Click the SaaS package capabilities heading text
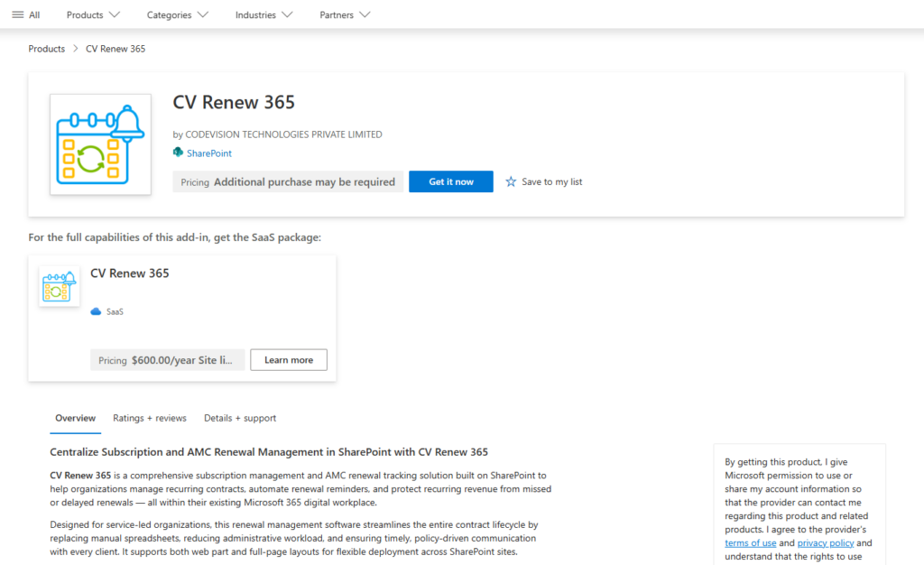Viewport: 924px width, 565px height. 174,237
